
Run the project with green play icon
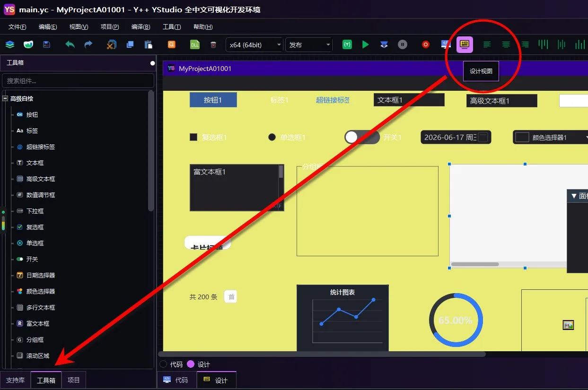(x=365, y=44)
